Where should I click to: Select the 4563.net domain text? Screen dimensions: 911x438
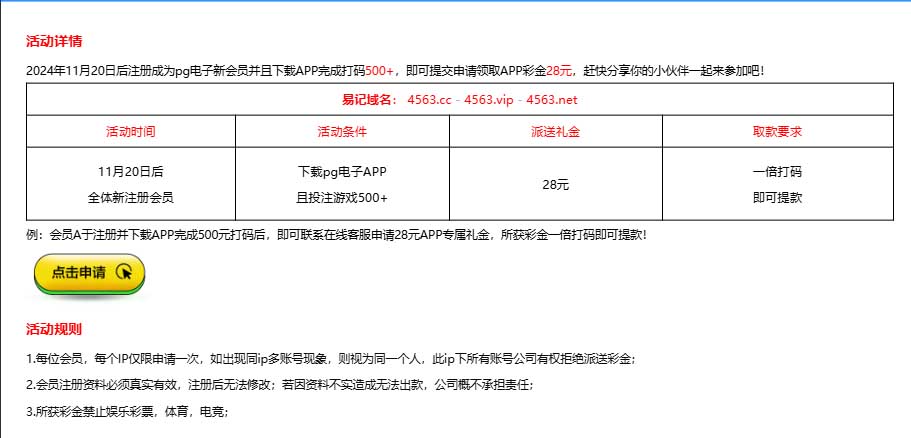click(551, 100)
